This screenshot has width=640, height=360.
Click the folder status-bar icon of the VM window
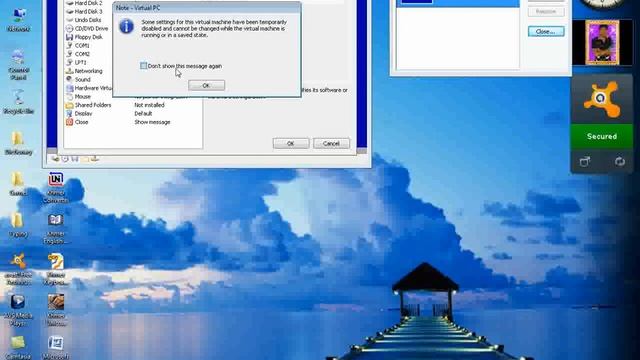[85, 159]
